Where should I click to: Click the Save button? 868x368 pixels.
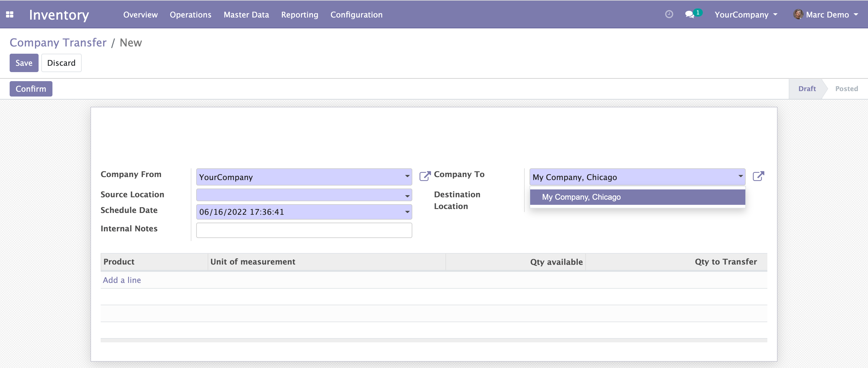24,63
